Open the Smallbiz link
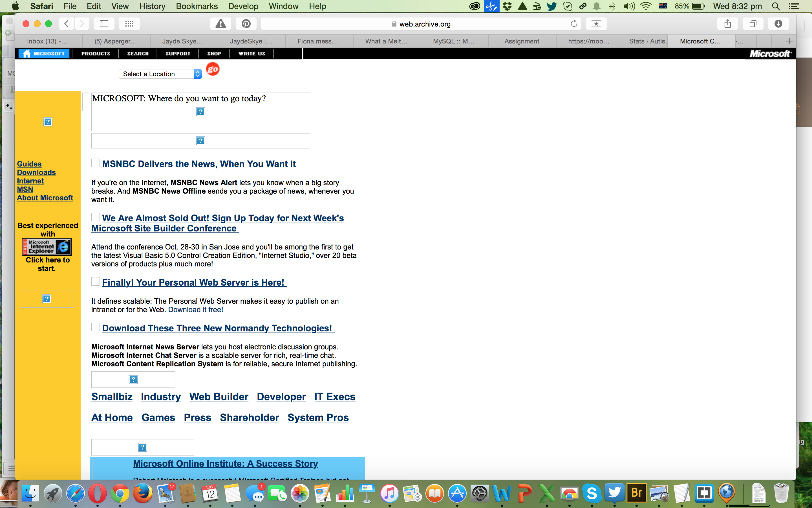 click(112, 397)
